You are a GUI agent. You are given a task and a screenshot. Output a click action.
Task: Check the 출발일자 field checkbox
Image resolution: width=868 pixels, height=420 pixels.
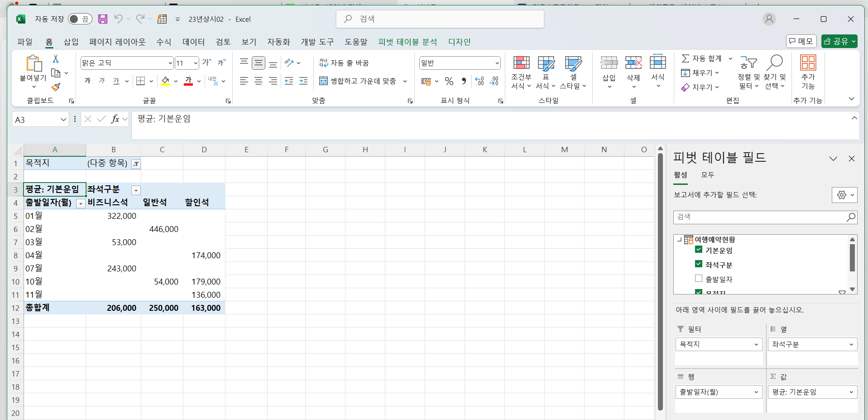tap(699, 279)
